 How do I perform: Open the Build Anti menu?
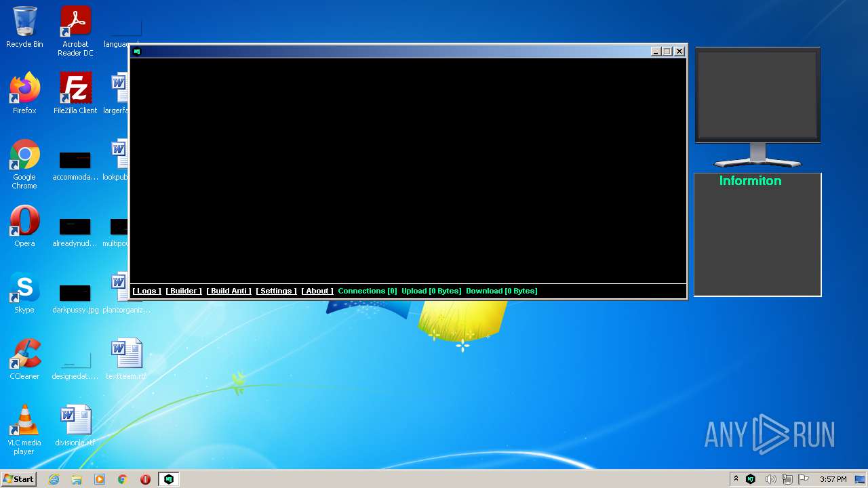[229, 291]
